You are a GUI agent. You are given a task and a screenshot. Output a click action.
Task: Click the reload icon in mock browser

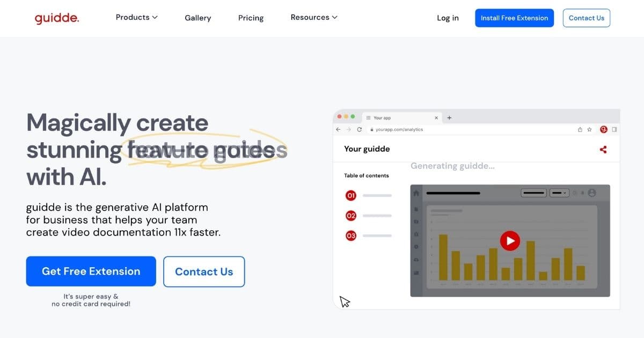(359, 129)
